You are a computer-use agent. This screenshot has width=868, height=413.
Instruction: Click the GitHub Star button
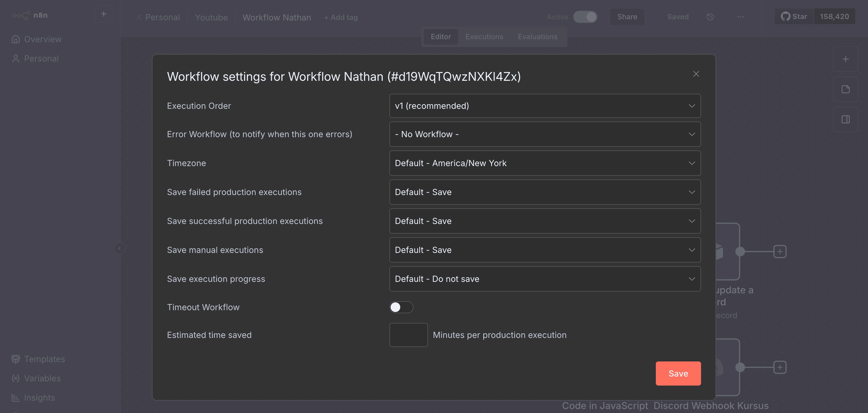pyautogui.click(x=794, y=17)
